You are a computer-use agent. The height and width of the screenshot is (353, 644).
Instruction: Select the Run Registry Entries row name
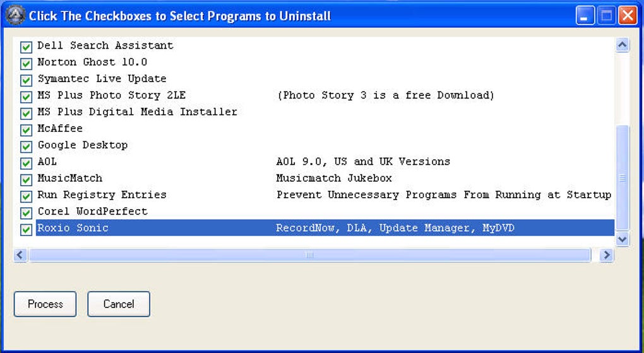(102, 194)
